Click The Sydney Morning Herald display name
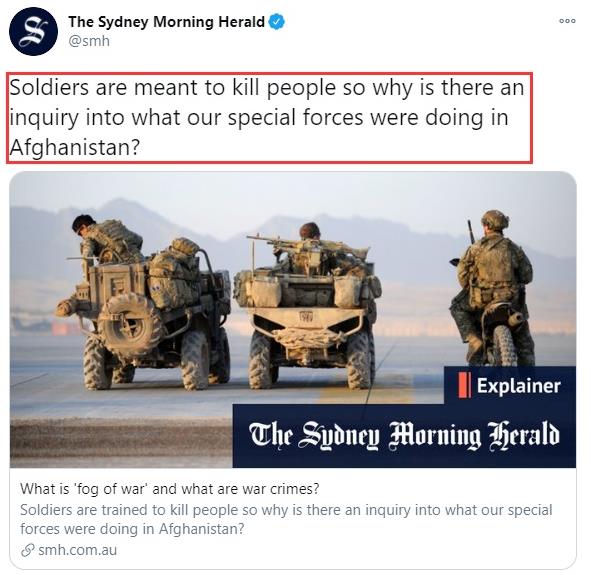The height and width of the screenshot is (575, 591). [167, 22]
